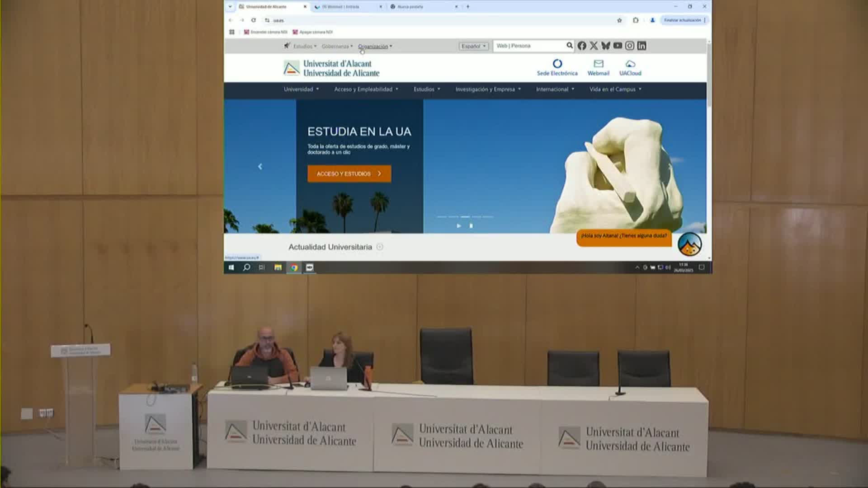Bookmark this page with the star icon
This screenshot has height=488, width=868.
[619, 20]
